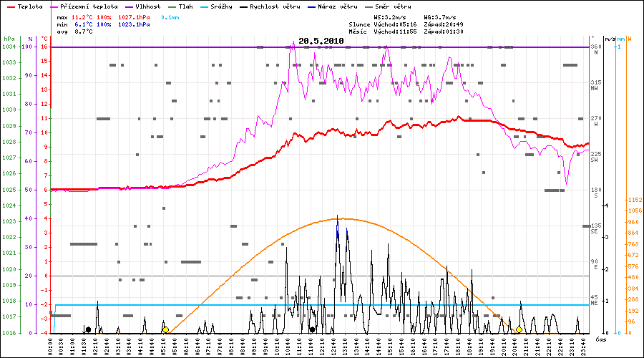
Task: Click the 135 SE wind direction label
Action: tap(596, 228)
